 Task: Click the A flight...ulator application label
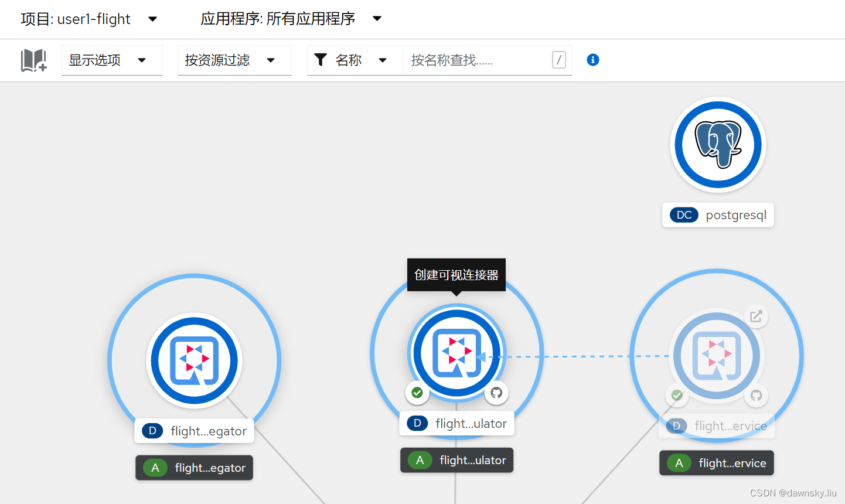(456, 460)
